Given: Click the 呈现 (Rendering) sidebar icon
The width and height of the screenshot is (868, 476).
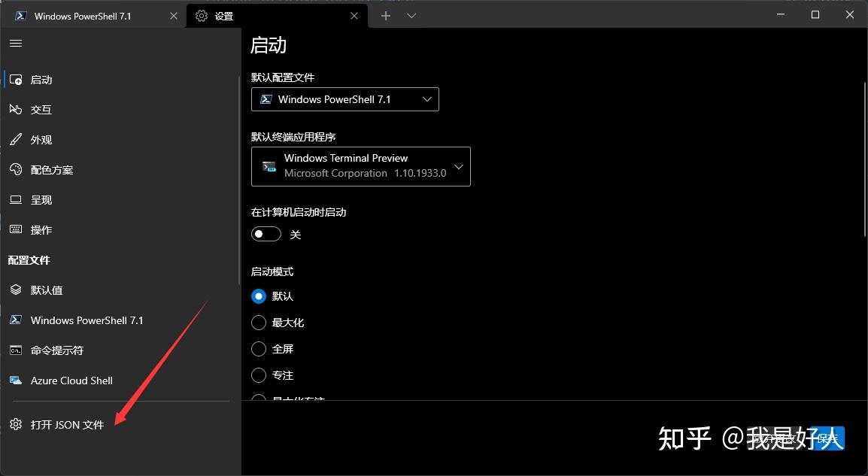Looking at the screenshot, I should coord(17,199).
